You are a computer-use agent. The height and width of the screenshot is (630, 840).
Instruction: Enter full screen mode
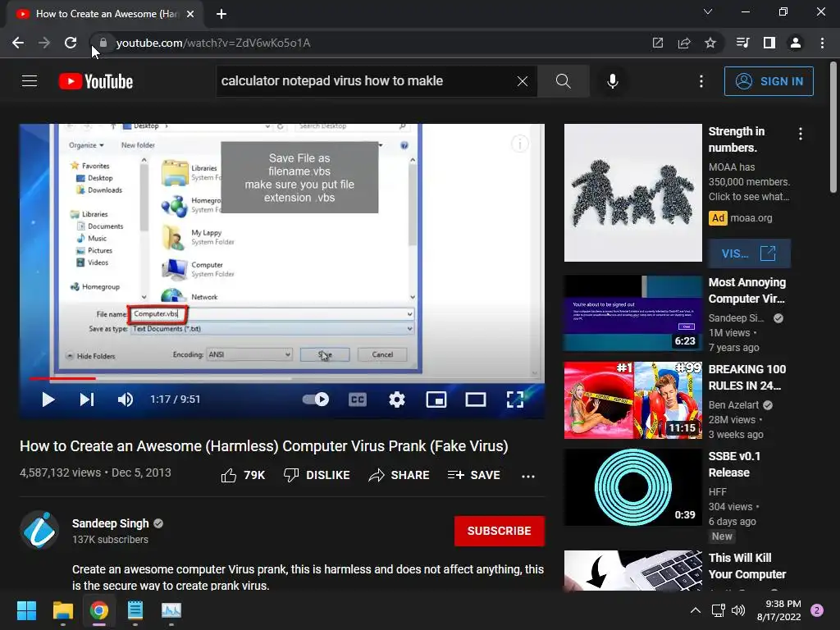pyautogui.click(x=515, y=399)
